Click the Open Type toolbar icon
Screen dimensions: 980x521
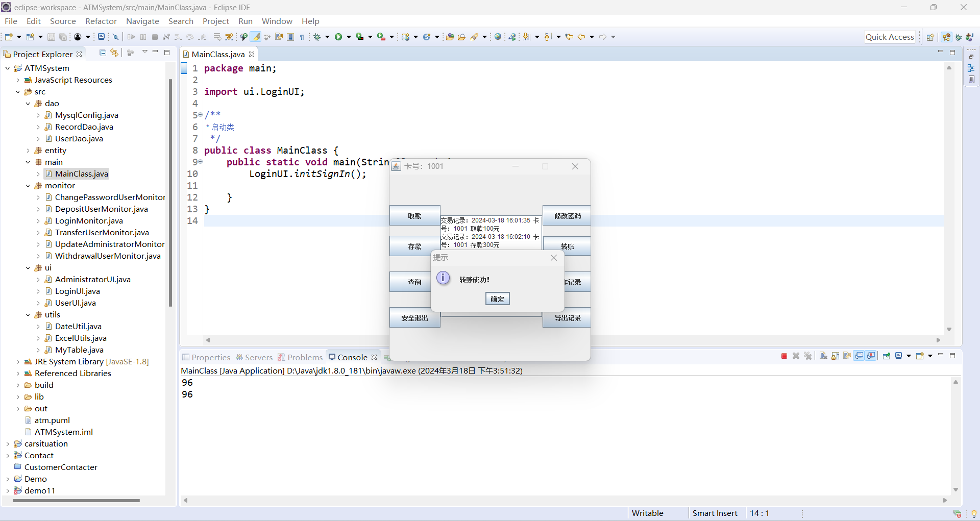click(x=450, y=37)
